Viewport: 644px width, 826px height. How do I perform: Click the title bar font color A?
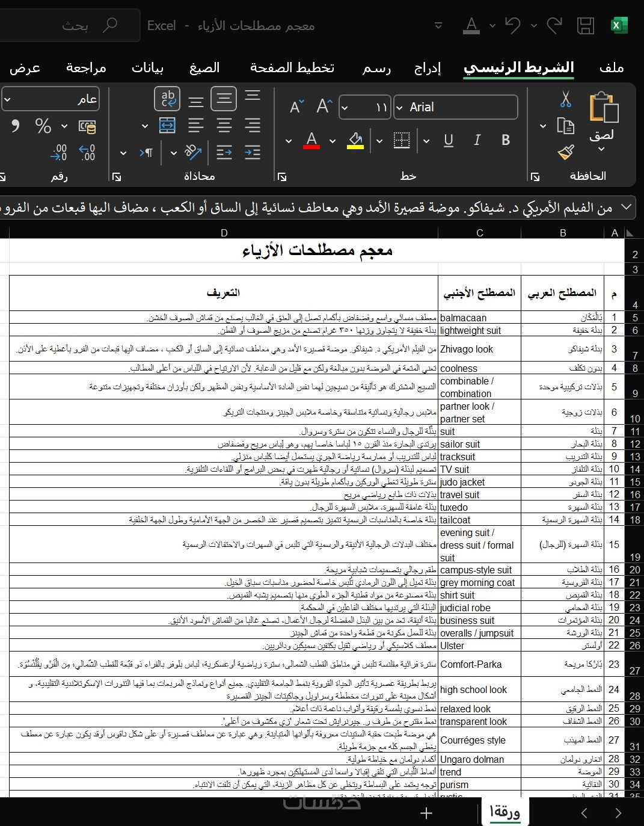[472, 25]
